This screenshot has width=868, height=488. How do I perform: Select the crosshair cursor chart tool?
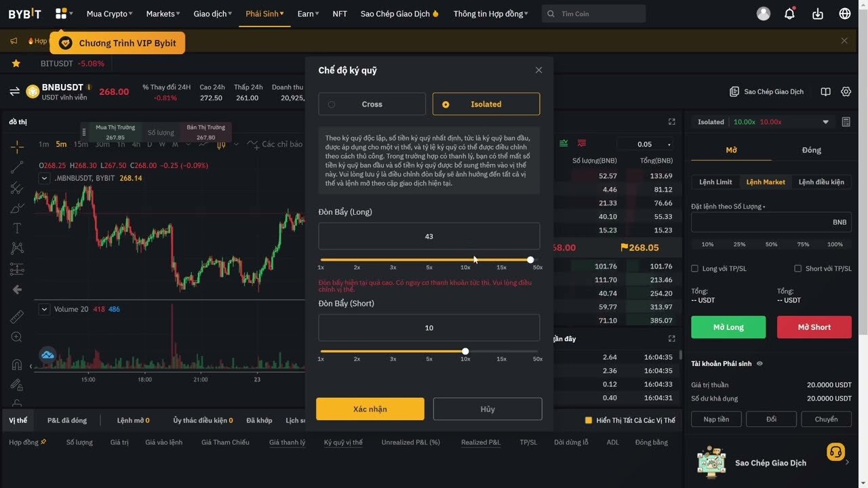pos(17,146)
